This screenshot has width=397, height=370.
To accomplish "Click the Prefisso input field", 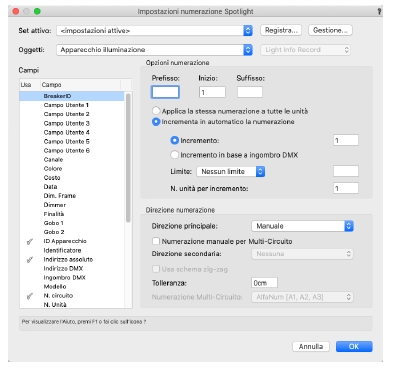I will coord(165,92).
